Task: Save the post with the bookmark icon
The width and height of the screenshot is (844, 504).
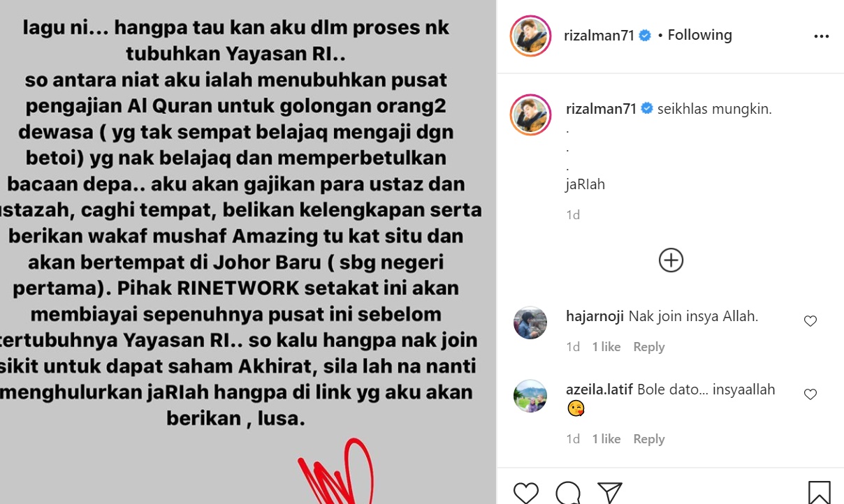Action: [x=820, y=493]
